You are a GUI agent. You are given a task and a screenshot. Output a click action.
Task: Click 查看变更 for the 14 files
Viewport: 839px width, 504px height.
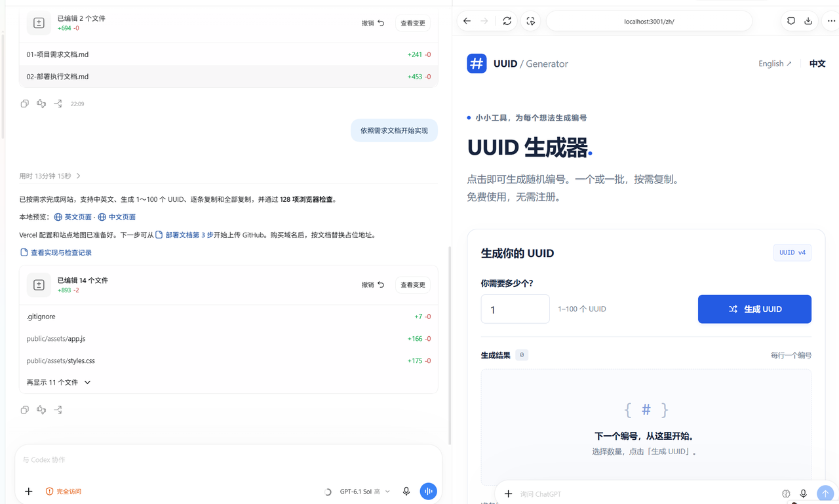coord(413,284)
